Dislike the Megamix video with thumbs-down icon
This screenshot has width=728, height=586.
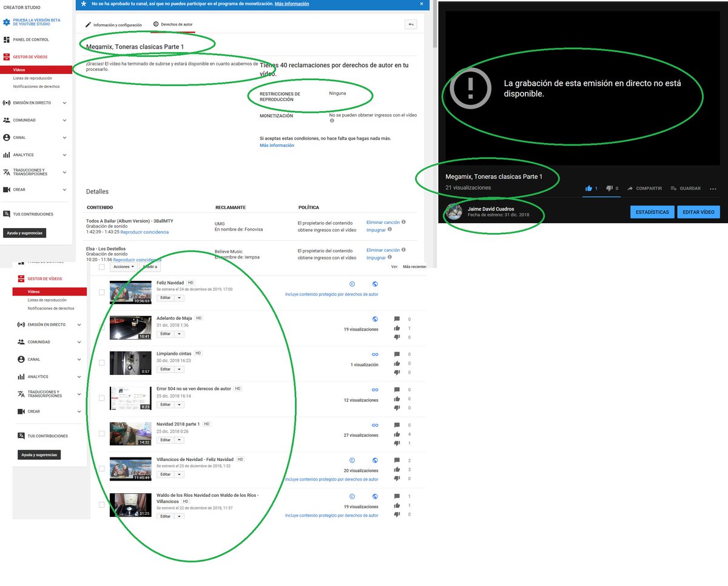coord(609,189)
